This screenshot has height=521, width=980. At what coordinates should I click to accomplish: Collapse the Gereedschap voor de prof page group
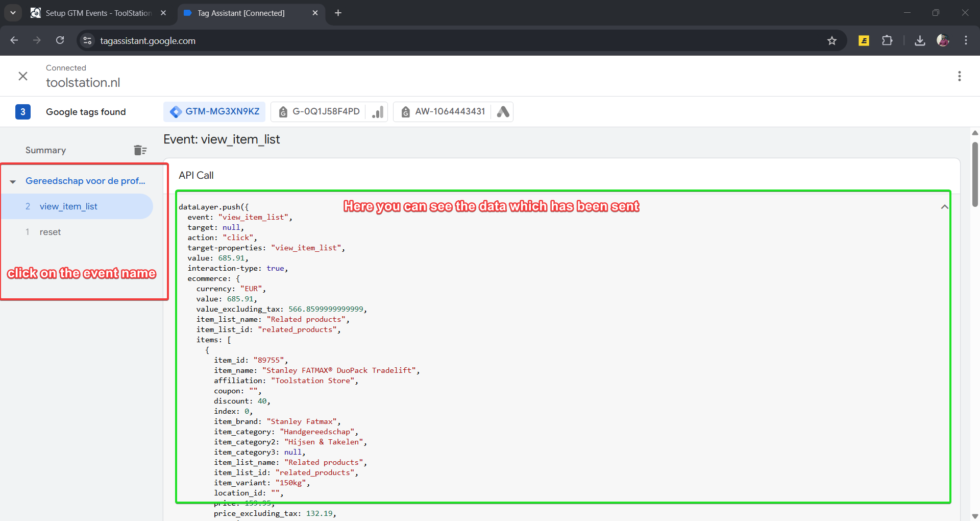click(13, 181)
